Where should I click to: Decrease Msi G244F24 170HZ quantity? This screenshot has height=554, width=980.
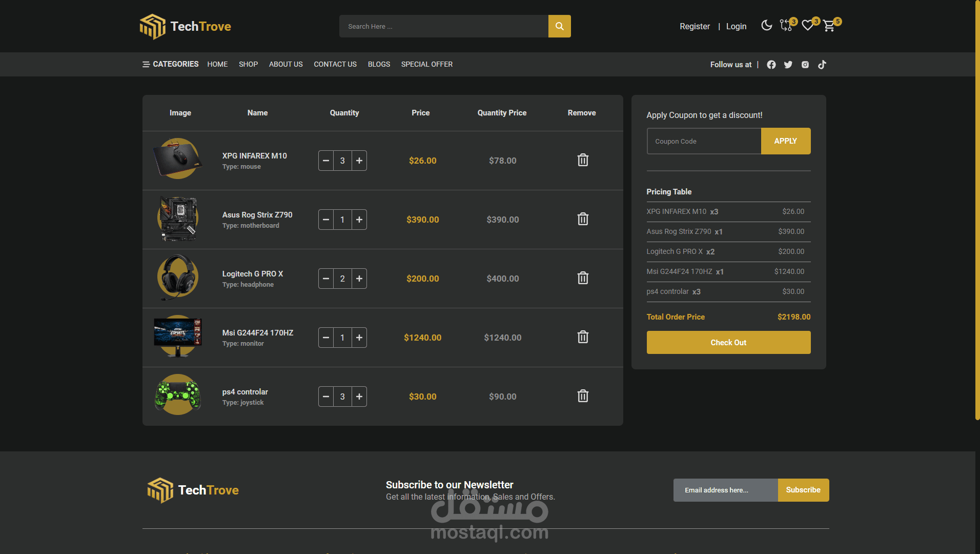(326, 338)
